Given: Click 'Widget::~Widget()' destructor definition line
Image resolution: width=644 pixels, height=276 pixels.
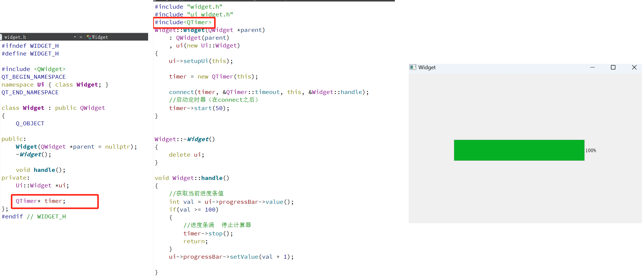Looking at the screenshot, I should [x=185, y=139].
